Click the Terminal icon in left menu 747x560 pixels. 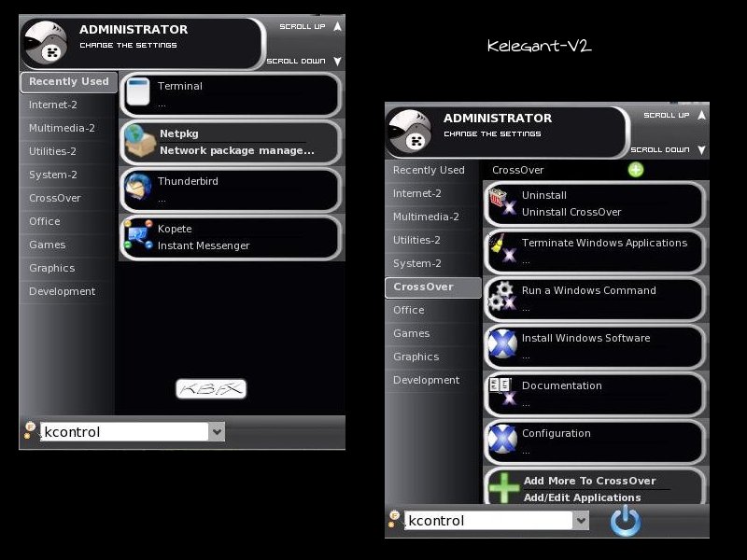(138, 91)
